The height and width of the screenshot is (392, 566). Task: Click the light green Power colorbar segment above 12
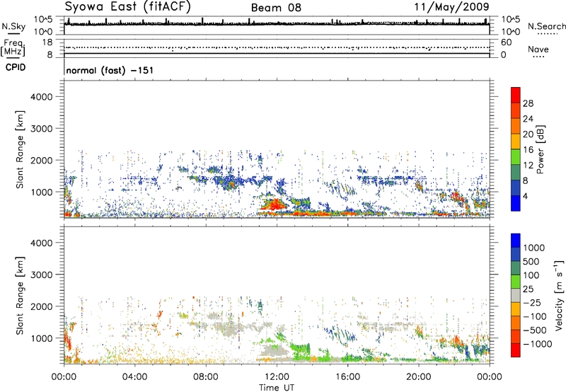[516, 157]
